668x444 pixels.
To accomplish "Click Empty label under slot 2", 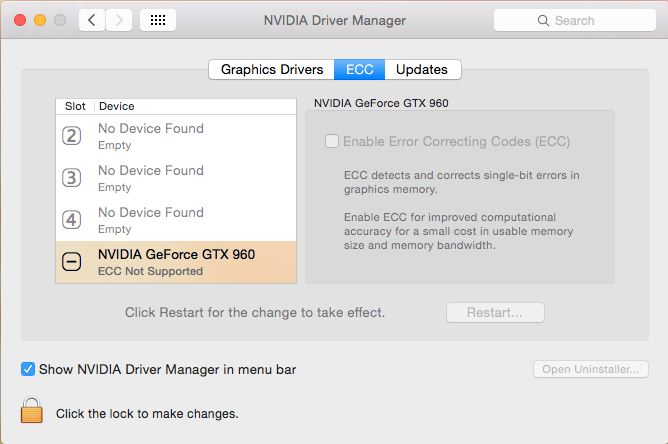I will [115, 145].
